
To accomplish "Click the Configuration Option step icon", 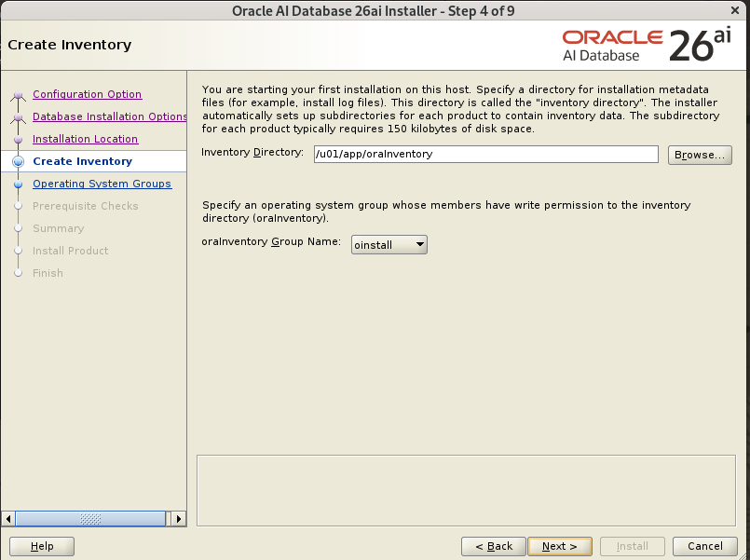I will coord(17,95).
